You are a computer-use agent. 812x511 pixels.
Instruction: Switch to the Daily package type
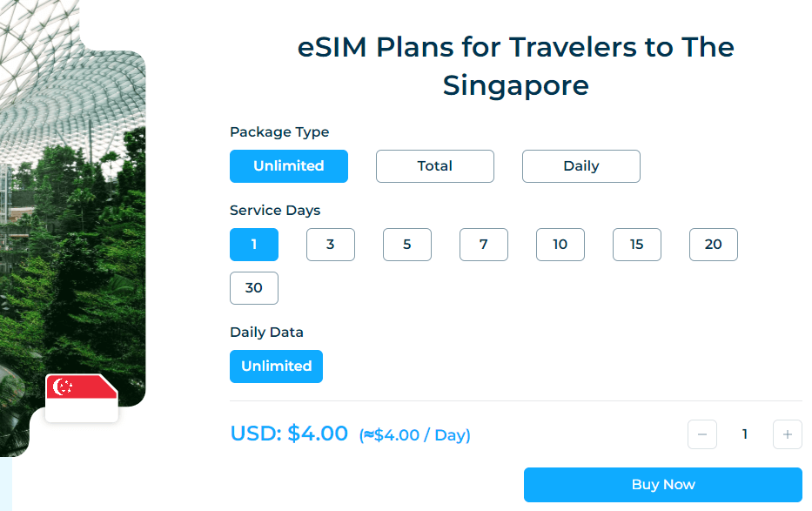(581, 166)
